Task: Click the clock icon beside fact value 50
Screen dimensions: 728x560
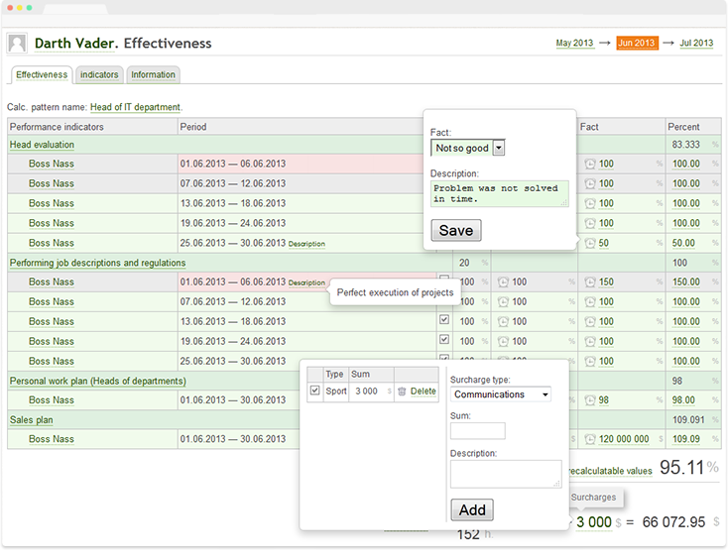Action: (591, 243)
